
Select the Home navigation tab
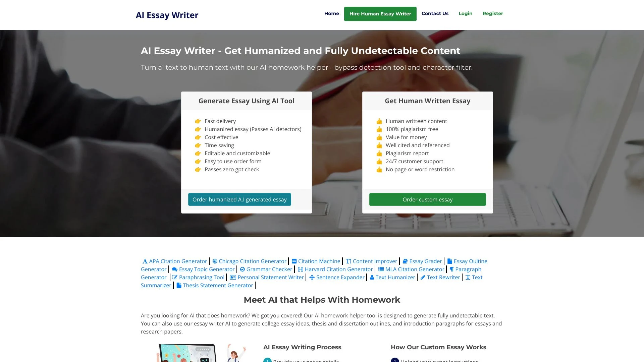point(331,13)
